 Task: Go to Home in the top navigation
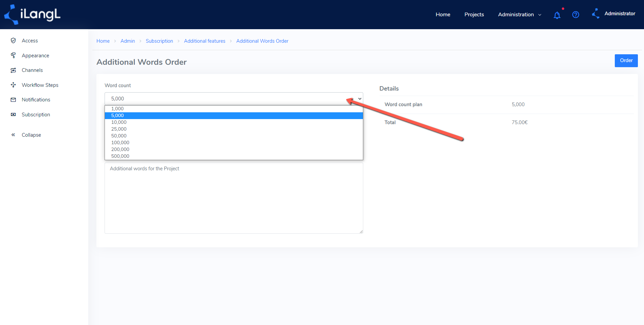pyautogui.click(x=443, y=15)
